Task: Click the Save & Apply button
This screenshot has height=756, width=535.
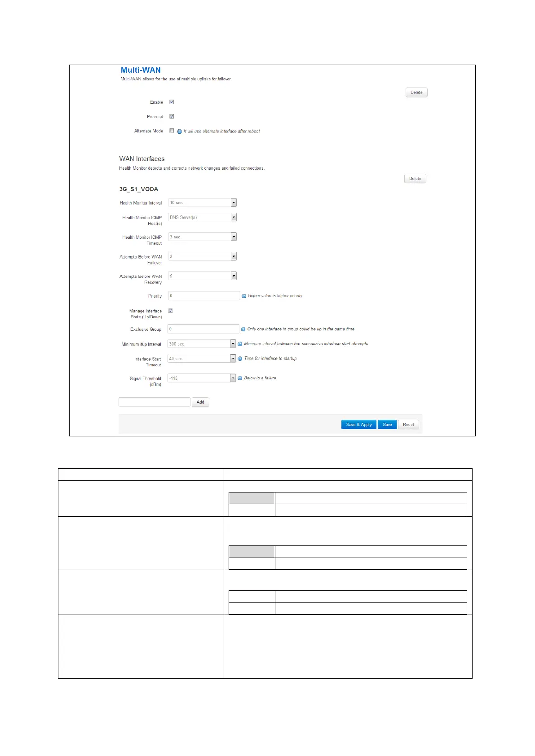Action: pos(359,425)
